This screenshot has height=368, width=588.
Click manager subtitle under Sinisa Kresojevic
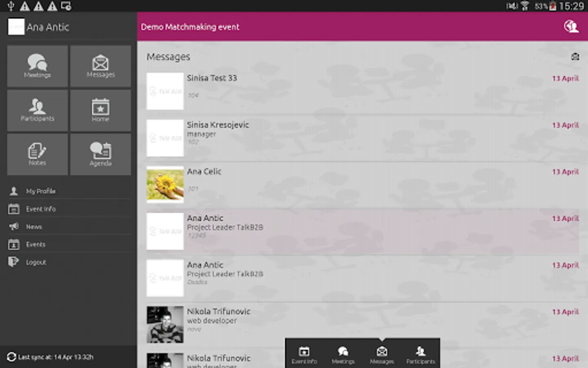pyautogui.click(x=201, y=134)
